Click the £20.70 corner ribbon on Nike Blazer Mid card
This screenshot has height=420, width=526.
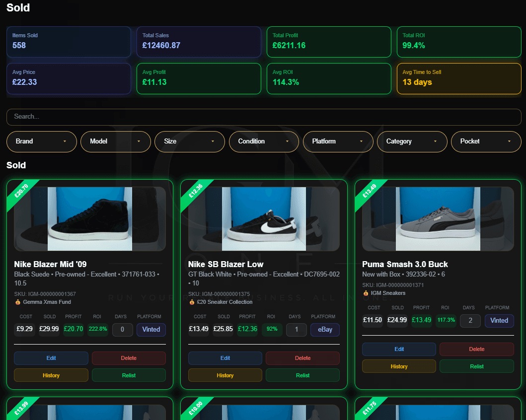(21, 191)
